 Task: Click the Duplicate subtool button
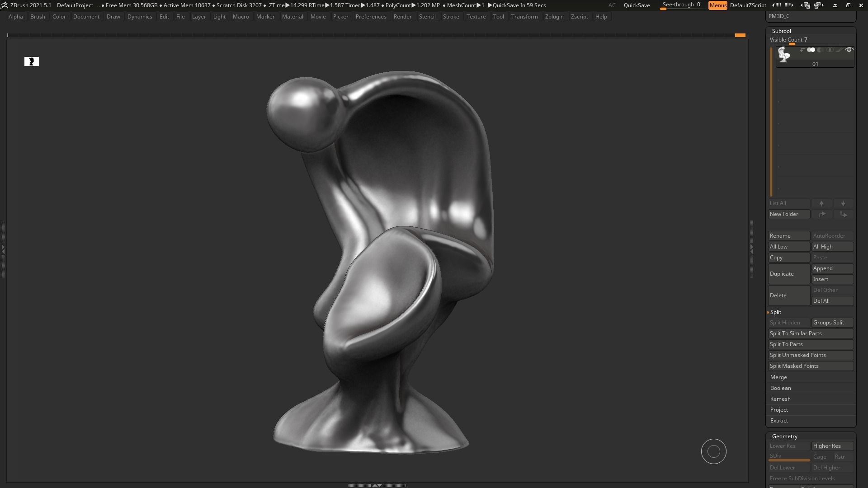coord(789,274)
